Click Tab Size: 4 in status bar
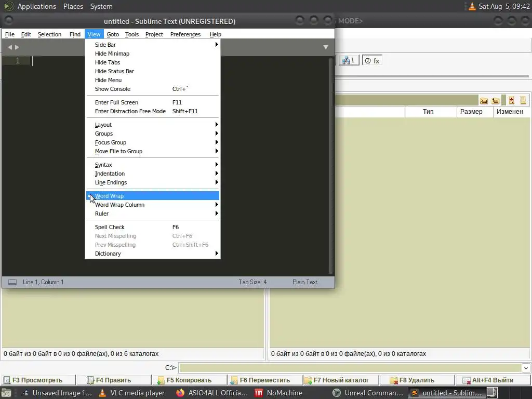Image resolution: width=532 pixels, height=399 pixels. [x=252, y=282]
